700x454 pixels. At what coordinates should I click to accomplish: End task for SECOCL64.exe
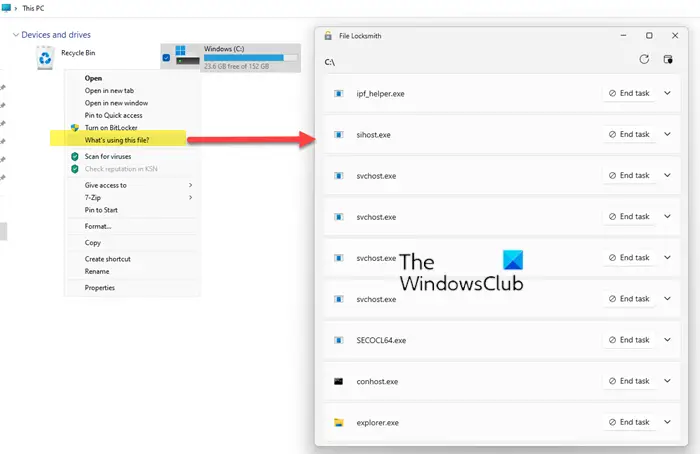pos(629,340)
